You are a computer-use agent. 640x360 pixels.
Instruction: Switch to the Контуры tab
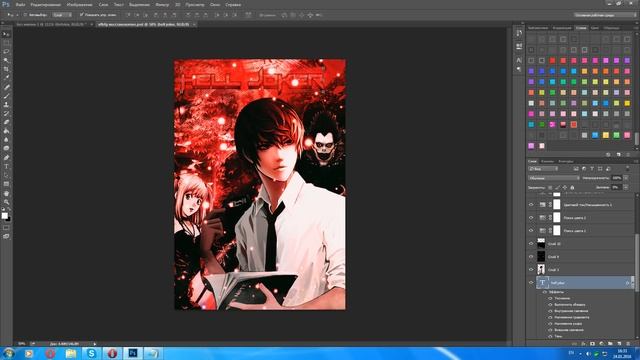[566, 161]
